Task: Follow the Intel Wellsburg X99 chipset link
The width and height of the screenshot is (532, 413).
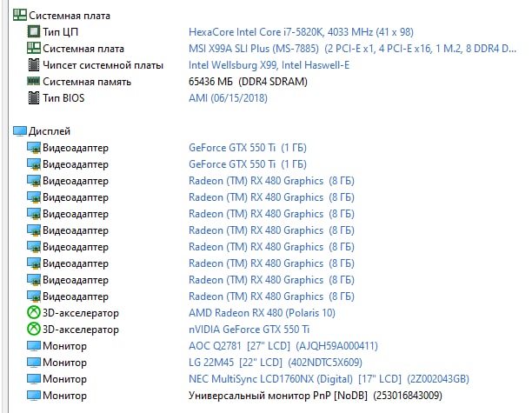Action: pos(269,65)
